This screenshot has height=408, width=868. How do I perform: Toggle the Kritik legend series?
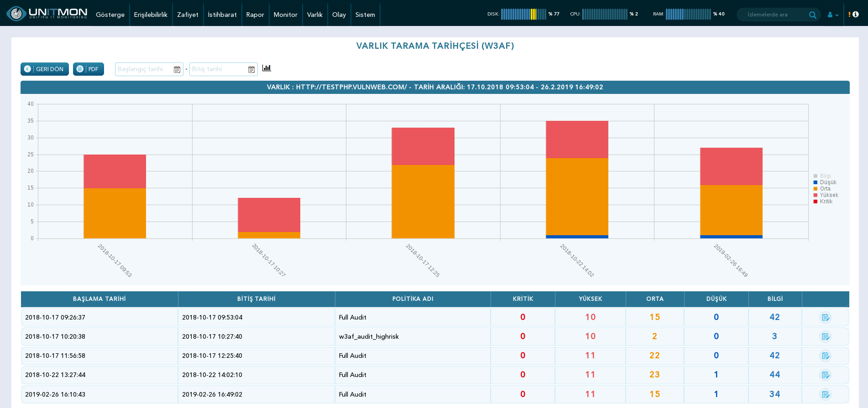pyautogui.click(x=823, y=201)
